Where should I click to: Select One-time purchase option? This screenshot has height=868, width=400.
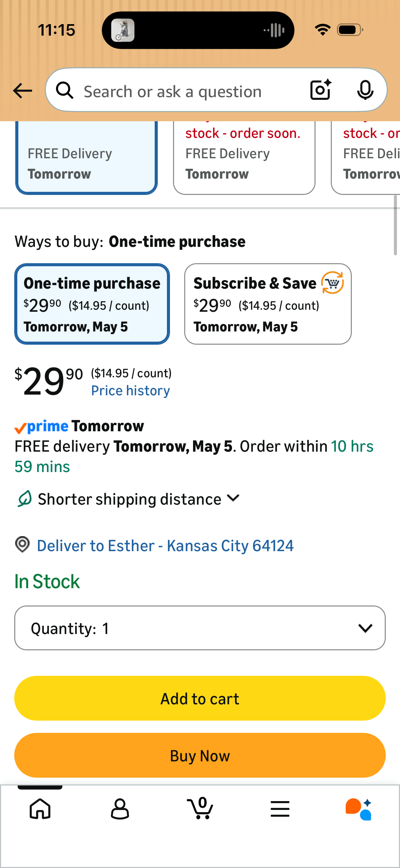point(92,304)
